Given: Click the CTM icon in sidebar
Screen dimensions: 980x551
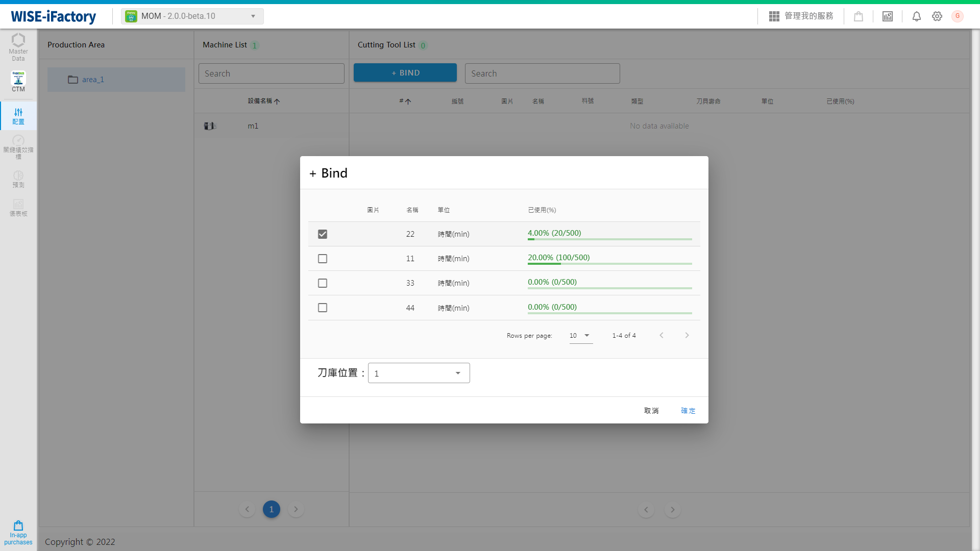Looking at the screenshot, I should [x=18, y=80].
